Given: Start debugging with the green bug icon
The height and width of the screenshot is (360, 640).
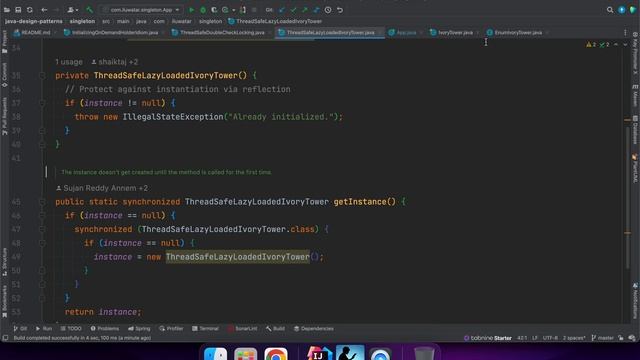Looking at the screenshot, I should [203, 10].
